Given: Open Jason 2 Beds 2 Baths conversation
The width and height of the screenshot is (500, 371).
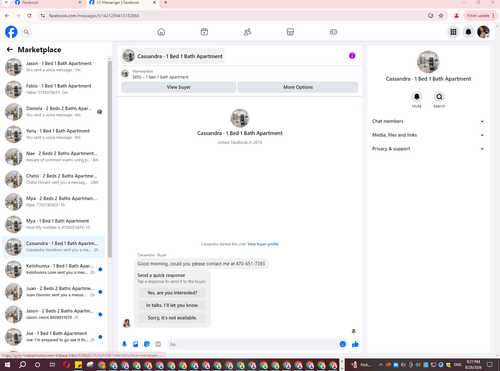Looking at the screenshot, I should (54, 314).
